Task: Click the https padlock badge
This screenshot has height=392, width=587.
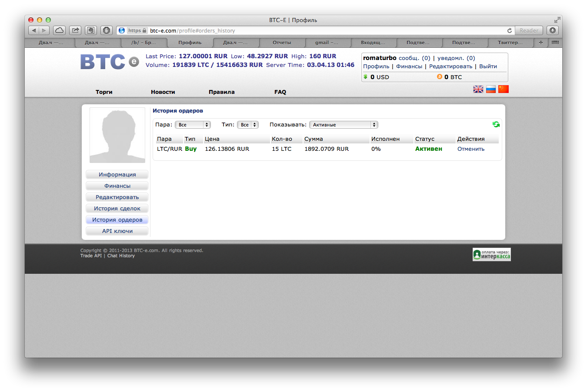Action: point(137,30)
